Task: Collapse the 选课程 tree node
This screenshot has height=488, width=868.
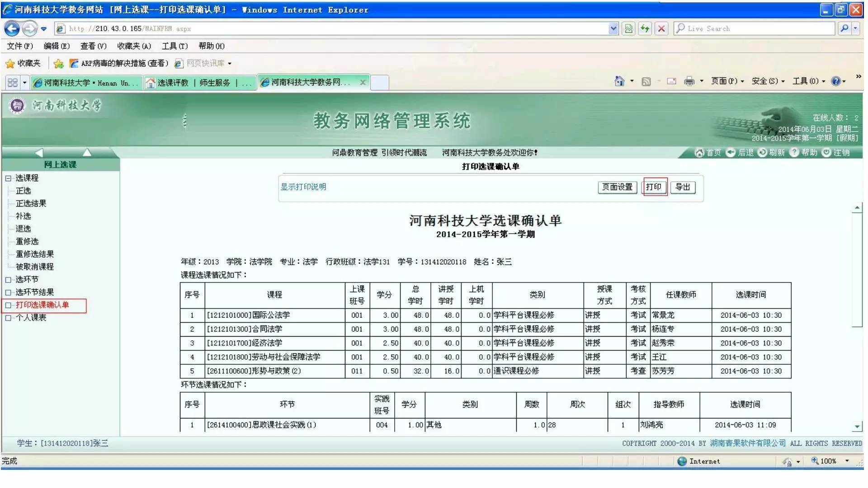Action: [x=7, y=178]
